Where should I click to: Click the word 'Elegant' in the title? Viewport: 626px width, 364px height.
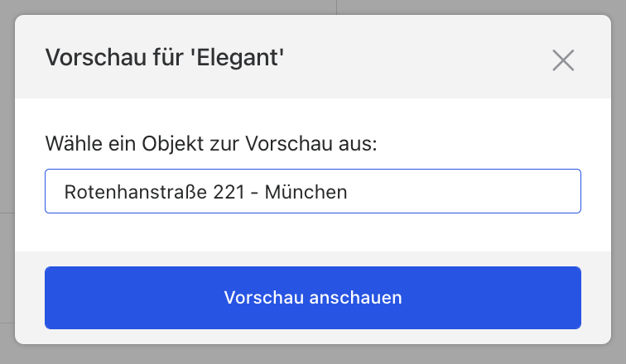(x=245, y=58)
